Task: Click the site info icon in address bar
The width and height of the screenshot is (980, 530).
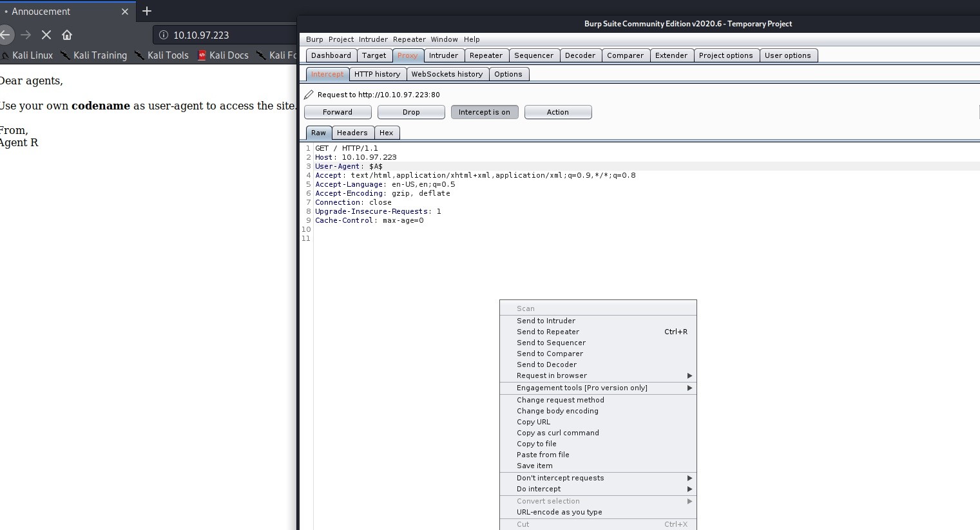Action: pyautogui.click(x=163, y=35)
